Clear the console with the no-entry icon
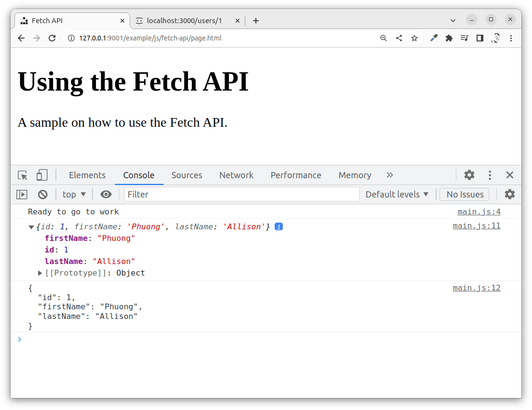Viewport: 532px width, 410px height. 42,194
